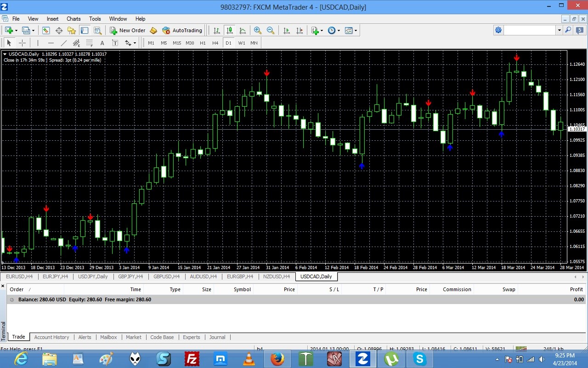Select the Trendline drawing tool
Viewport: 588px width, 368px height.
pyautogui.click(x=63, y=43)
